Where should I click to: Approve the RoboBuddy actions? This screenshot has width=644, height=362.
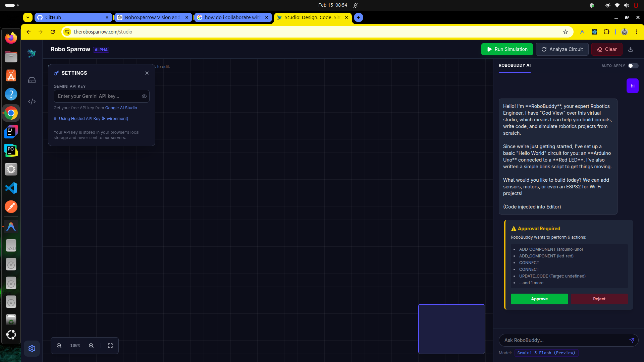pyautogui.click(x=539, y=299)
